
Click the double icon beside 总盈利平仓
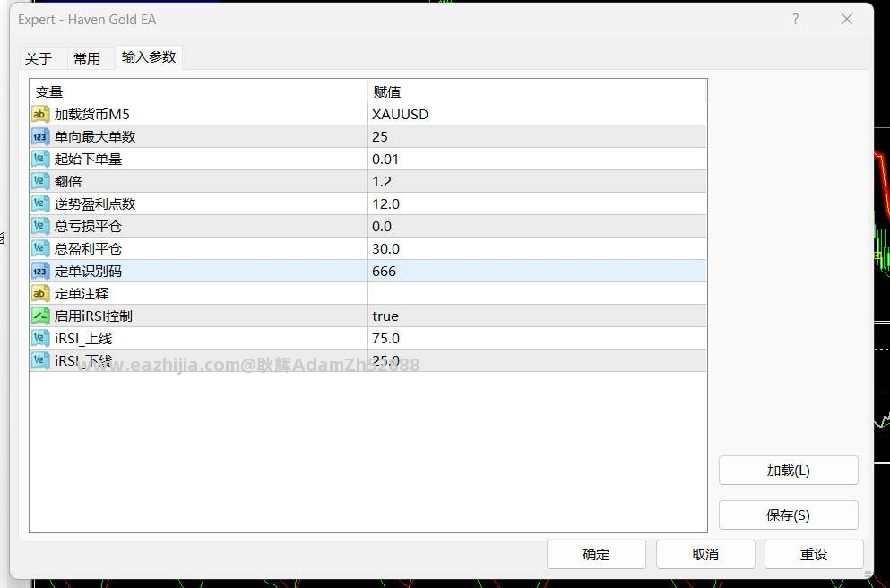(40, 248)
